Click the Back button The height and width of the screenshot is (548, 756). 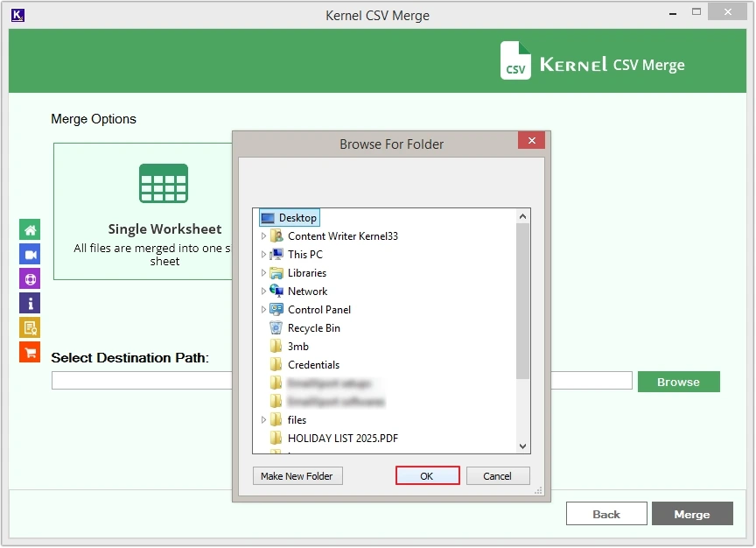point(606,514)
